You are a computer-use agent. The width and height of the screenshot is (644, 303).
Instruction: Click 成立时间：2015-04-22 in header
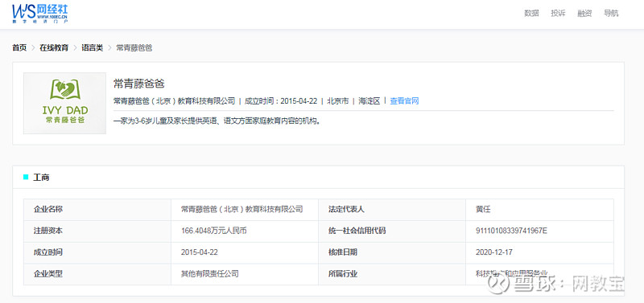(281, 100)
